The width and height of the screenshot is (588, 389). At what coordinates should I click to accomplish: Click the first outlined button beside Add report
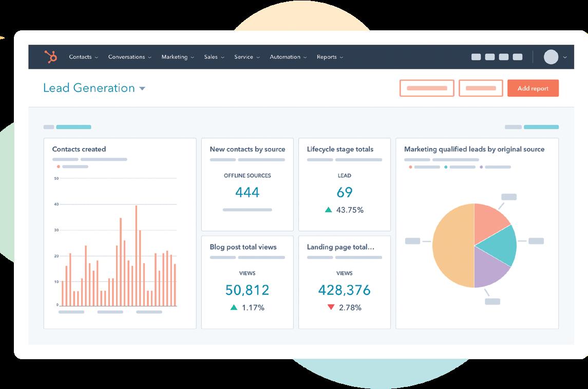click(x=427, y=88)
